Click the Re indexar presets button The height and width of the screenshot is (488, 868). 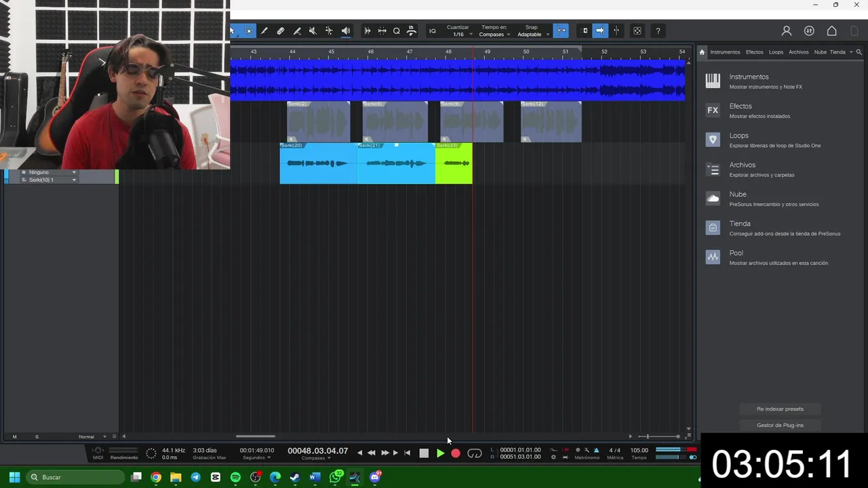click(x=780, y=409)
